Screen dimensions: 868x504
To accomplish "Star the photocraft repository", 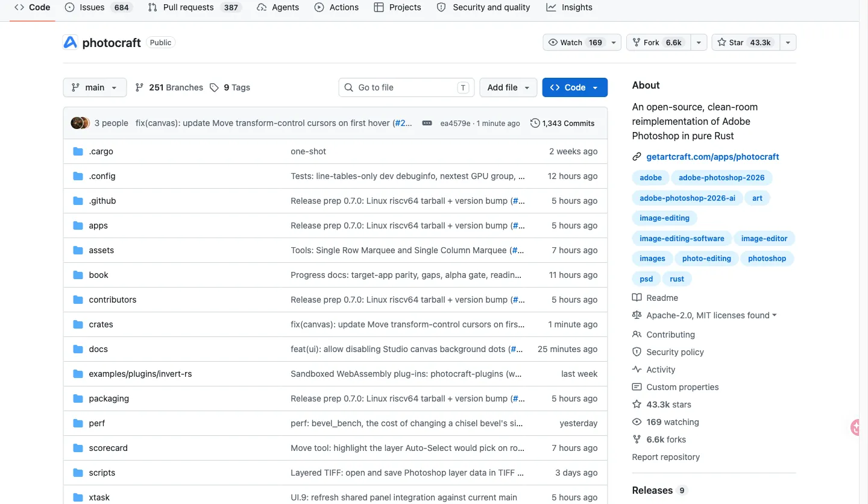I will point(746,42).
